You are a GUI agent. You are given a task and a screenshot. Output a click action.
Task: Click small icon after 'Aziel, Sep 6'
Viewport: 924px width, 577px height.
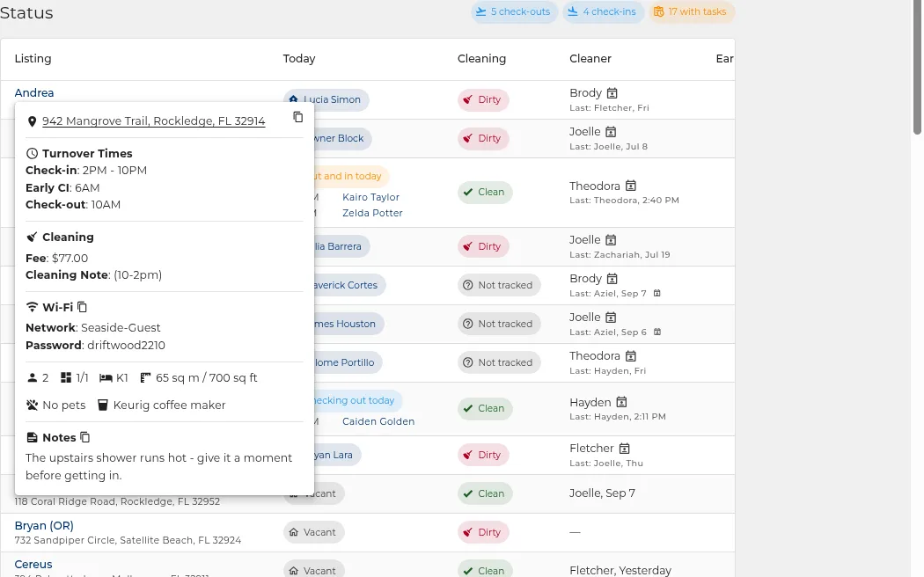coord(657,332)
